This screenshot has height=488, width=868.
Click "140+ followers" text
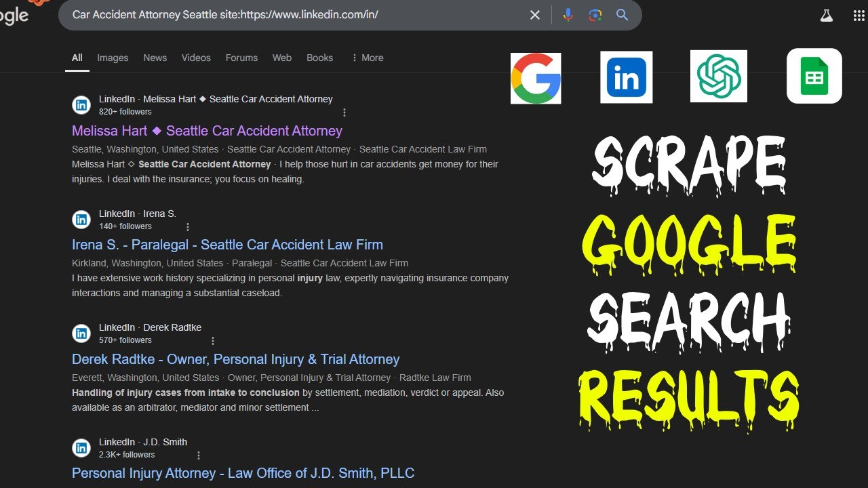[x=125, y=226]
